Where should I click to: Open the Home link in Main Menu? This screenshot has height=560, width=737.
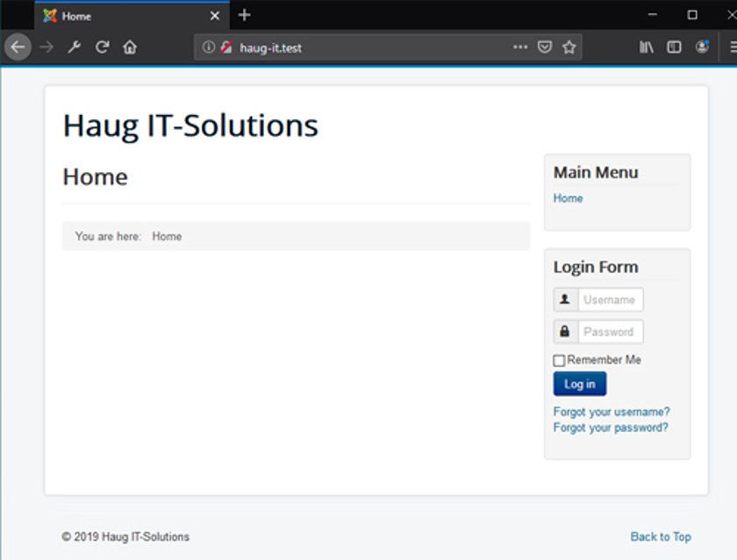click(568, 198)
